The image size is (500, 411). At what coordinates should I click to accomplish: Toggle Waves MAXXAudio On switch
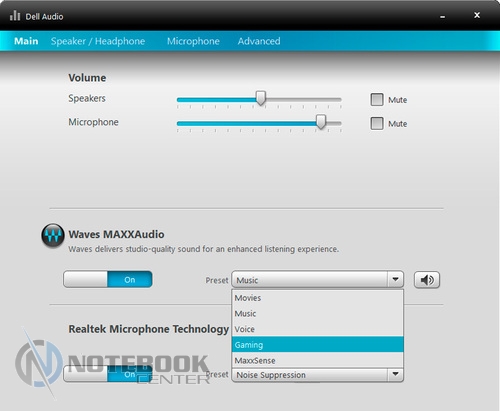[x=108, y=279]
